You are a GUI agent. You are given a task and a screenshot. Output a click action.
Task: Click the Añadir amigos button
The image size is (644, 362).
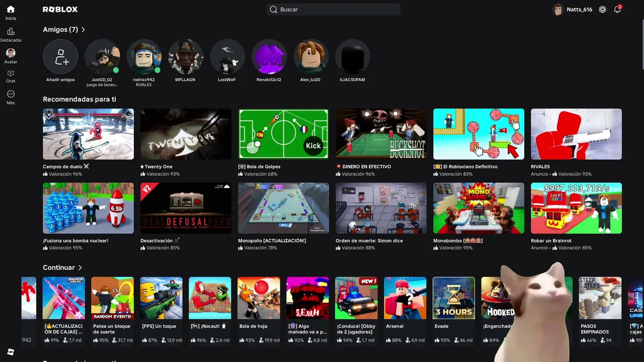[x=60, y=57]
